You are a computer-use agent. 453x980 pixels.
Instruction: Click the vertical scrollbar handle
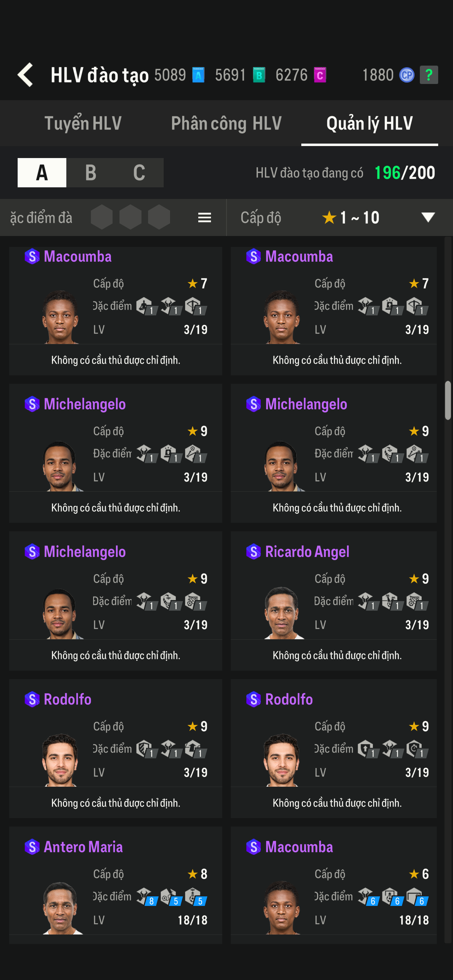[448, 400]
